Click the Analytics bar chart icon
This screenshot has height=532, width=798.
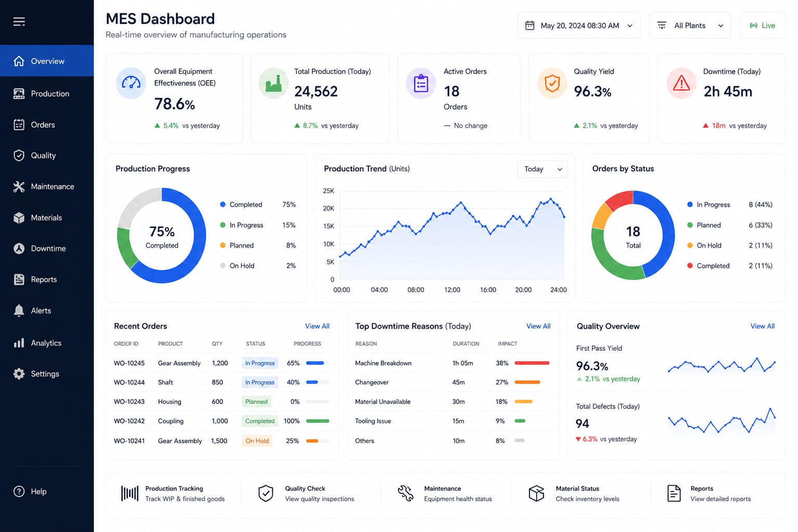click(x=19, y=343)
